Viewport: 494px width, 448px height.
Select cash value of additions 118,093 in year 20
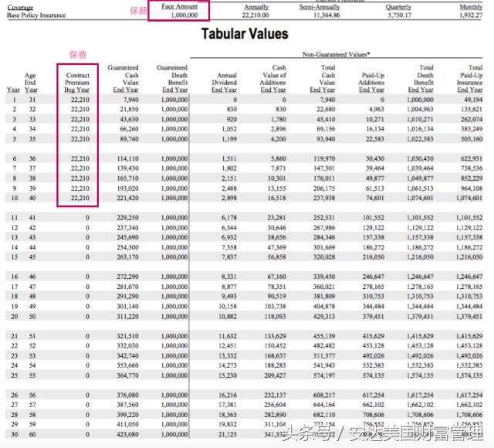(x=276, y=316)
